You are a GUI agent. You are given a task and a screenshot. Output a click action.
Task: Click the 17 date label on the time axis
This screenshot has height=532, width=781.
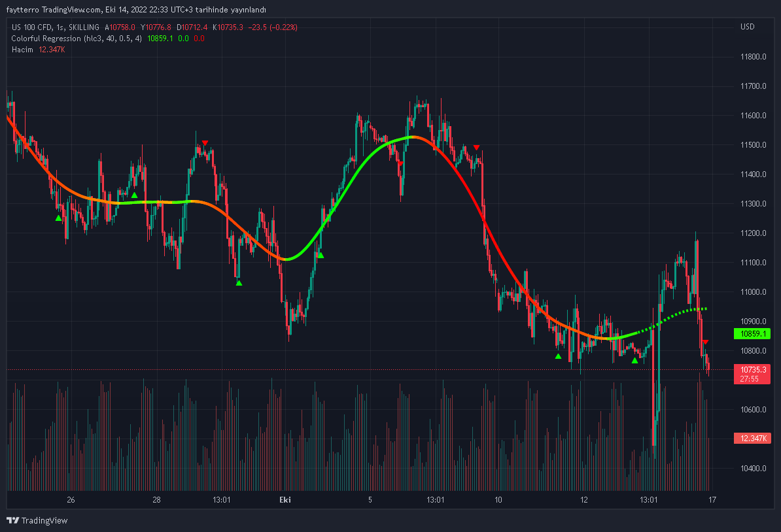(712, 500)
